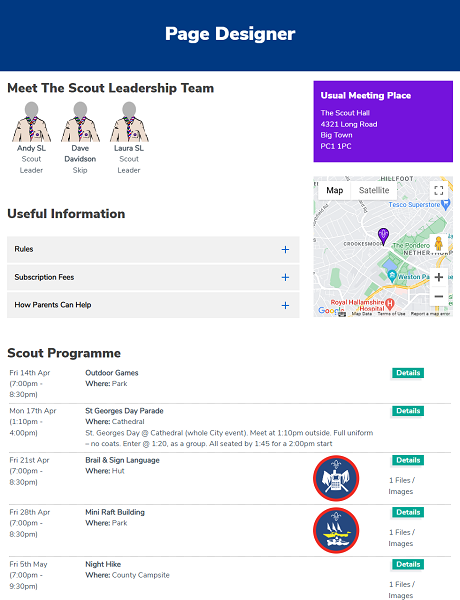Expand the How Parents Can Help section
The height and width of the screenshot is (600, 460).
point(153,305)
